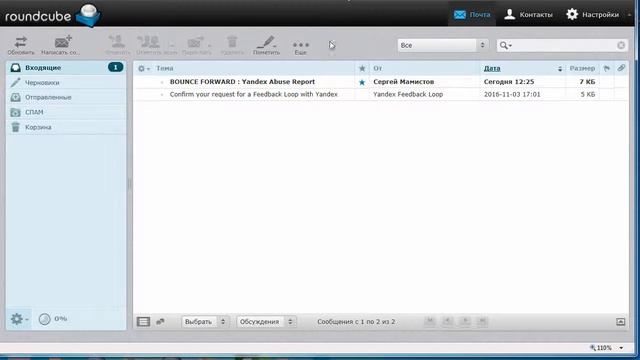Open the Настройки tab

pos(593,14)
